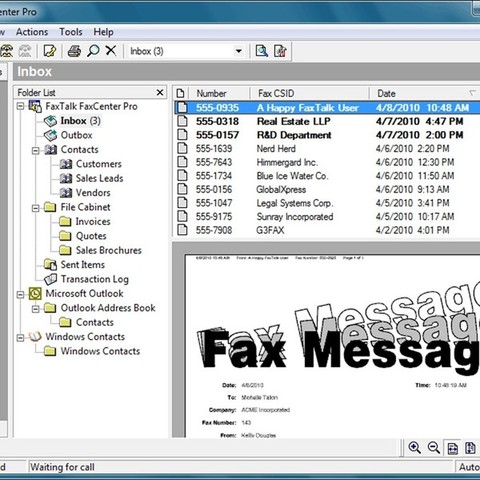The height and width of the screenshot is (480, 480).
Task: Click the fax properties icon beside viewer icon
Action: [280, 51]
